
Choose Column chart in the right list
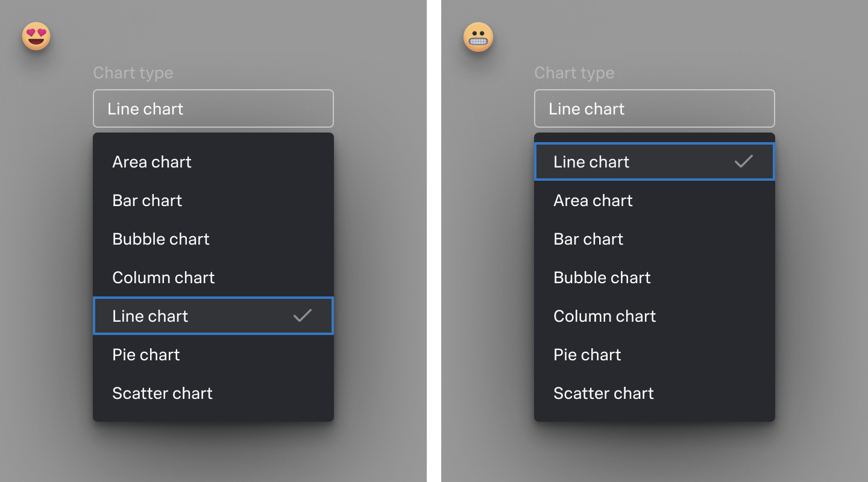[x=605, y=316]
